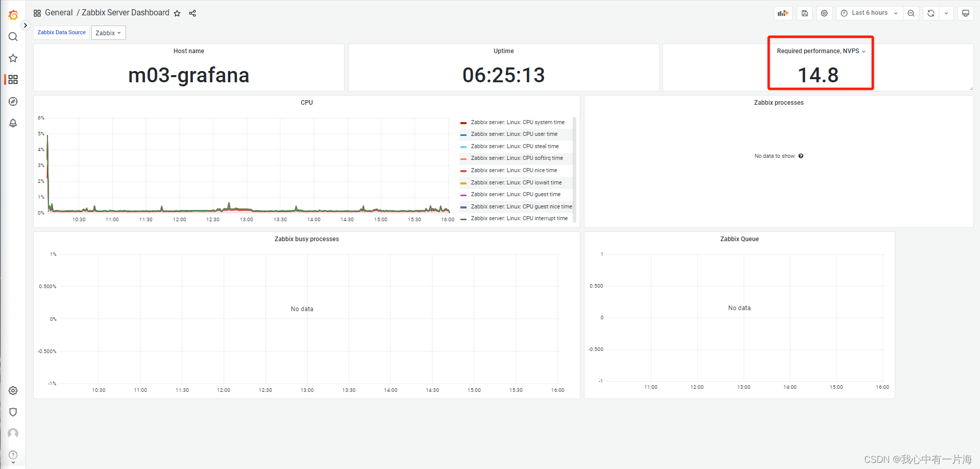The height and width of the screenshot is (469, 980).
Task: Toggle CPU user time legend series
Action: [514, 134]
